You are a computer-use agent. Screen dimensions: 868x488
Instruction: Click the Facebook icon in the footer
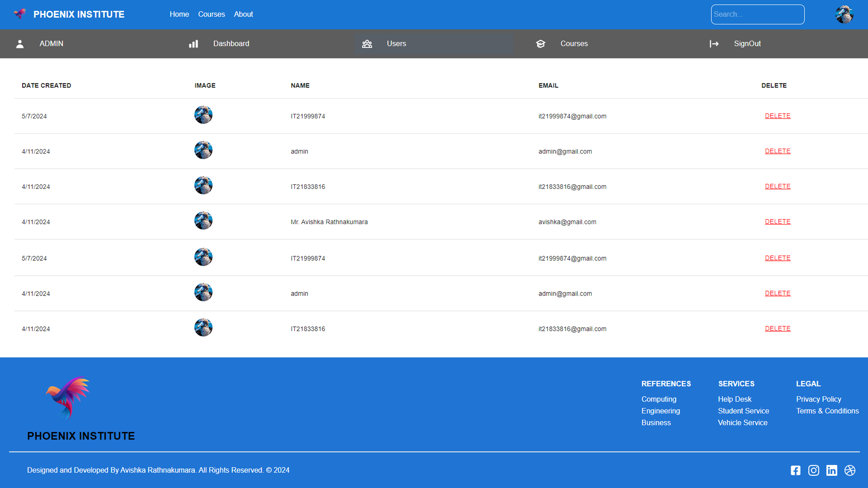[796, 470]
